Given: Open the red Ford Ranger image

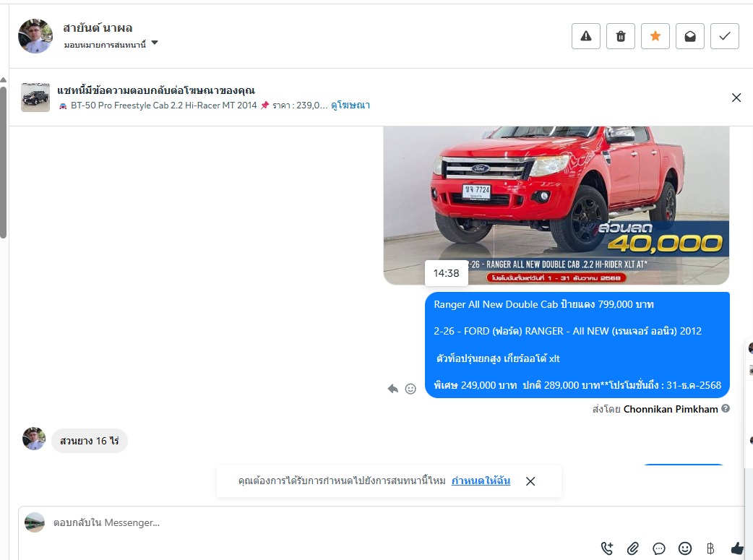Looking at the screenshot, I should click(556, 205).
